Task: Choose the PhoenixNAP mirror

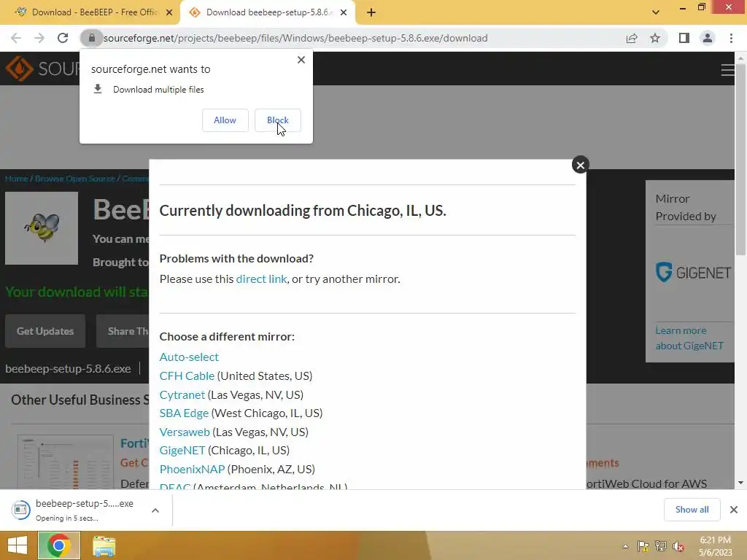Action: point(192,469)
